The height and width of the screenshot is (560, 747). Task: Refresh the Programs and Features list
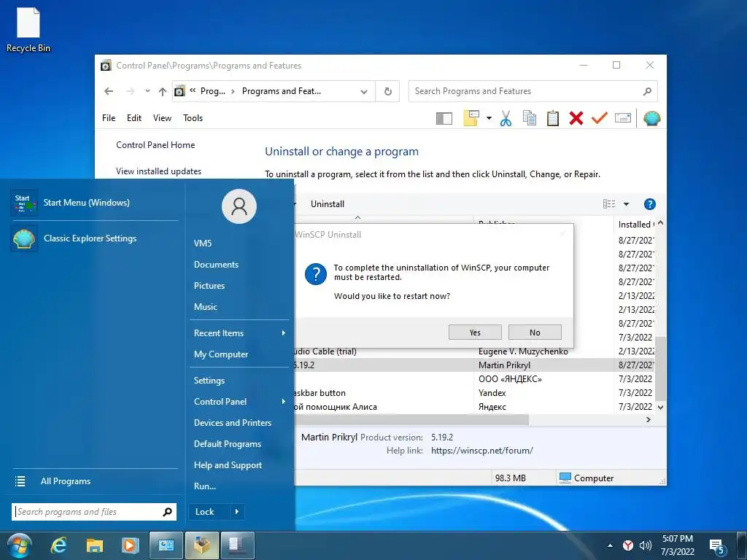(x=388, y=91)
